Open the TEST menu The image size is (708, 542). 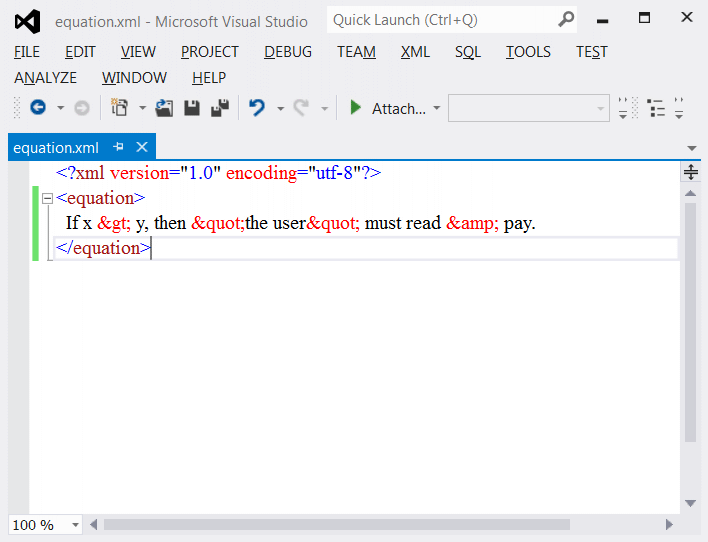592,52
